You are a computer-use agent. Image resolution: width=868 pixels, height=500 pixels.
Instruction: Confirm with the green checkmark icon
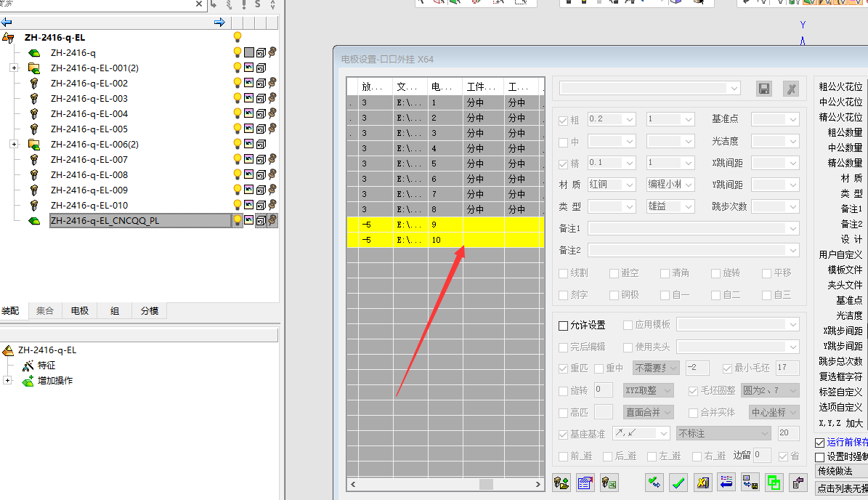(x=678, y=483)
